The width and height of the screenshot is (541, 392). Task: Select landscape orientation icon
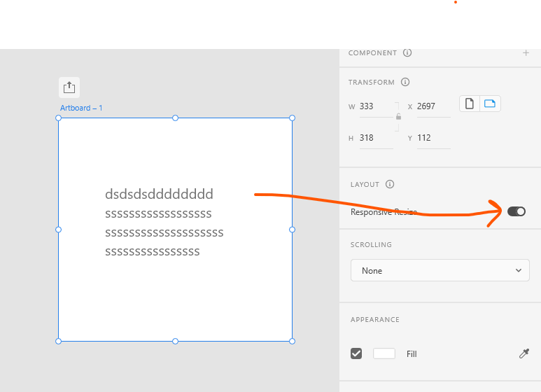[490, 104]
